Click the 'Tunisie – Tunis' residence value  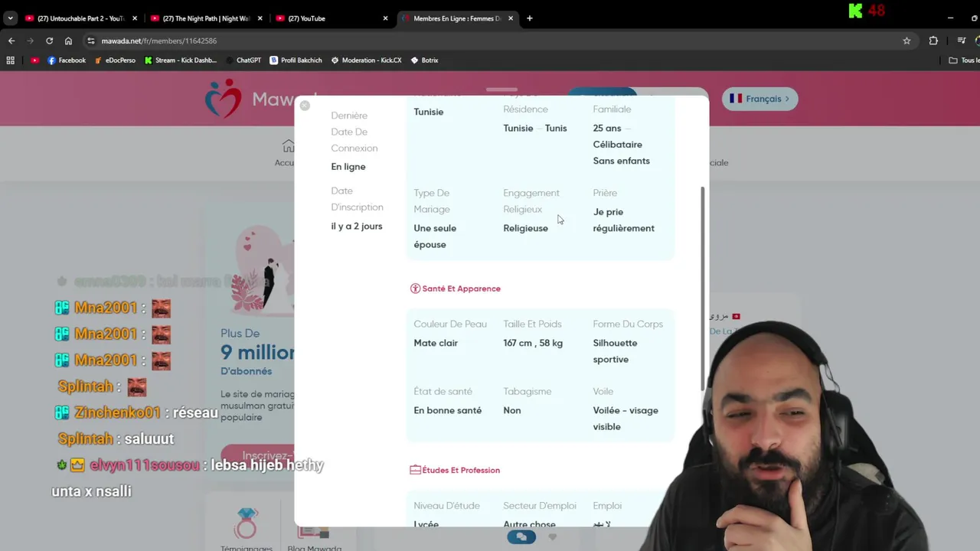coord(535,129)
